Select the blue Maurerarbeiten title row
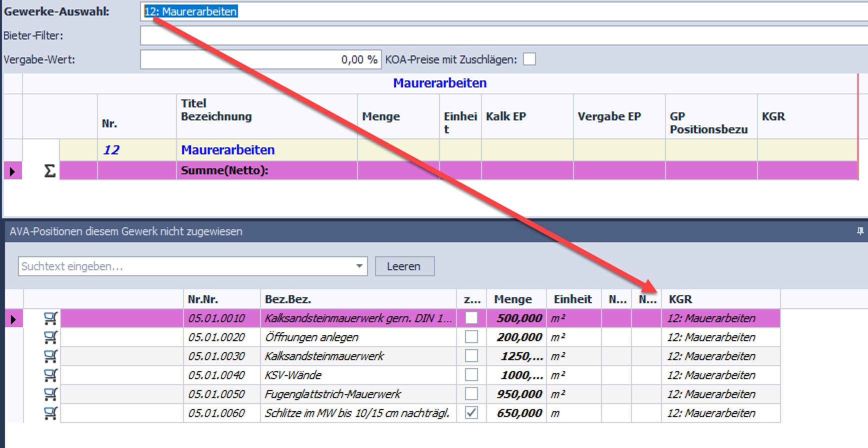Viewport: 868px width, 448px height. coord(227,150)
